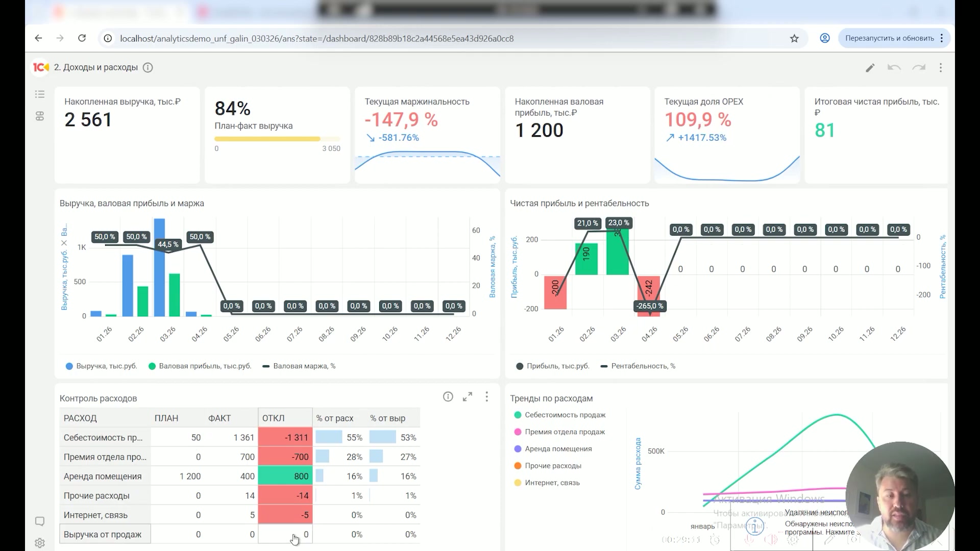Open the dashboard info icon beside title
This screenshot has height=551, width=980.
[x=148, y=67]
